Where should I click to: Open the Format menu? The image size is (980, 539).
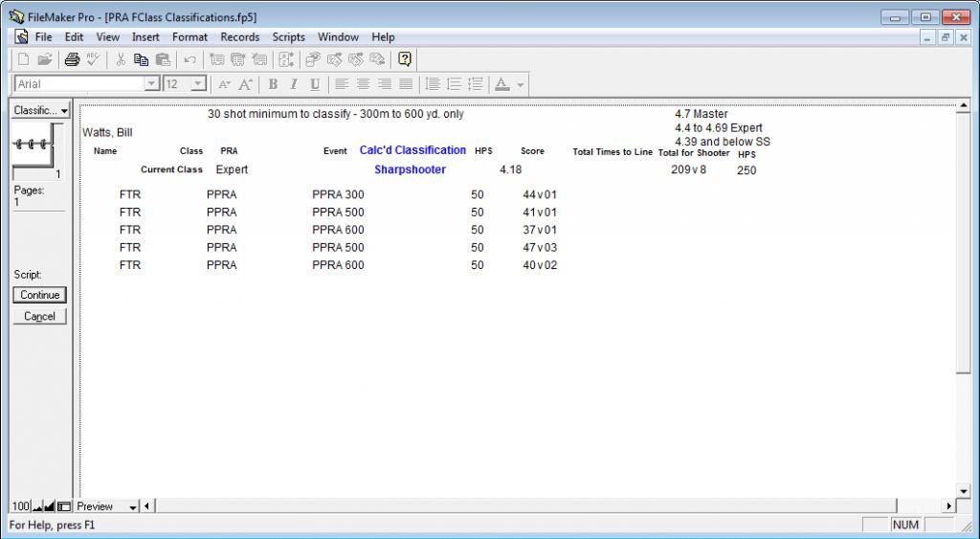tap(190, 37)
